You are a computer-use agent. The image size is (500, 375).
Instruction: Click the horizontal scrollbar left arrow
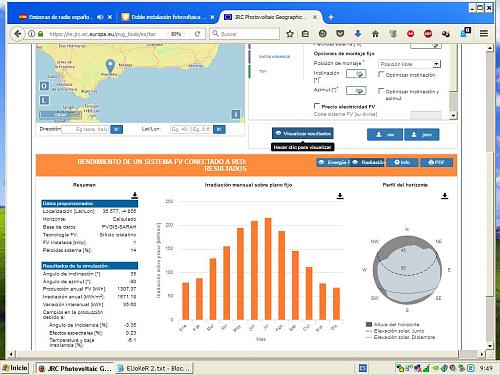[11, 354]
